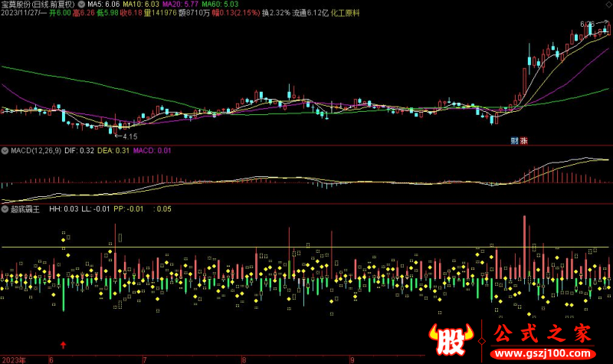613x364 pixels.
Task: Jump to month 6 on time axis
Action: point(51,360)
